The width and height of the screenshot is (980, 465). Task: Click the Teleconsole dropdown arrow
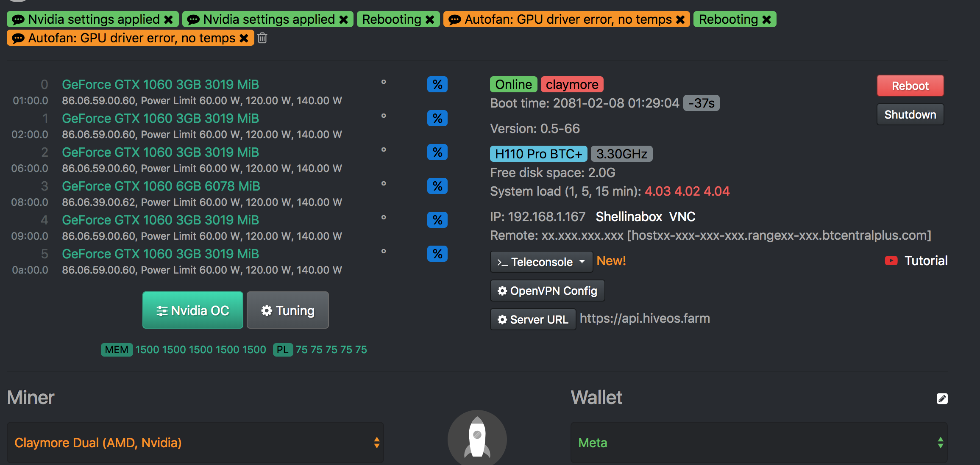click(x=582, y=262)
